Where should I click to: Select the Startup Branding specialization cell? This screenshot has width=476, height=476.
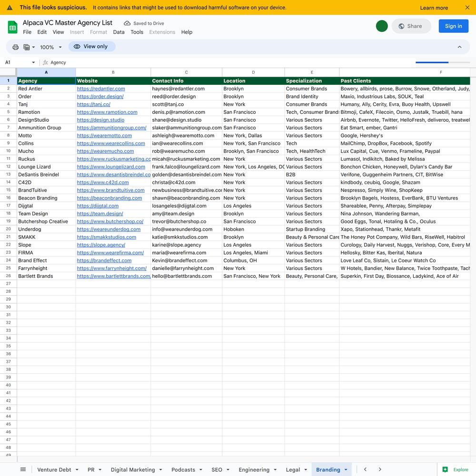(312, 229)
